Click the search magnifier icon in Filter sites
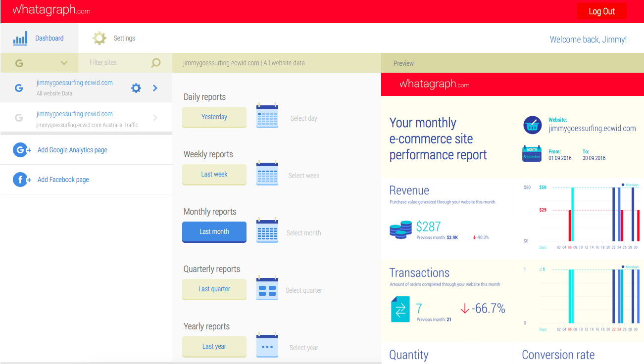This screenshot has height=364, width=644. 156,63
